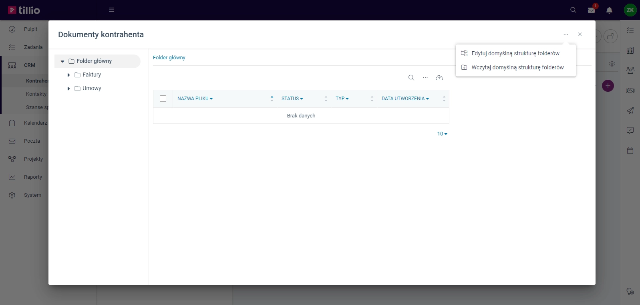Select all files checkbox in table header
Screen dimensions: 644x305
[x=163, y=99]
